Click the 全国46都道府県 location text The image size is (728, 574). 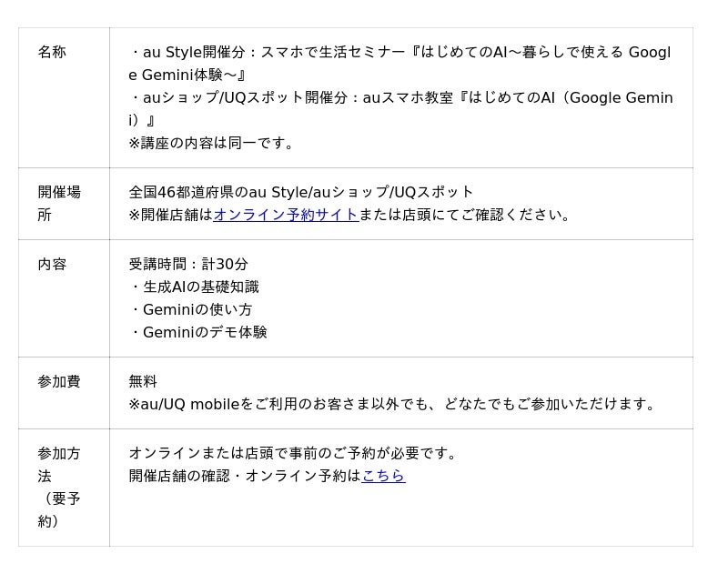[x=300, y=192]
